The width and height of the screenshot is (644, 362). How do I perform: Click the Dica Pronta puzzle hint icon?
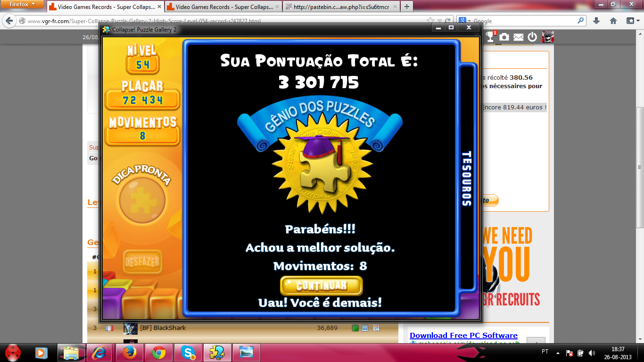tap(142, 201)
